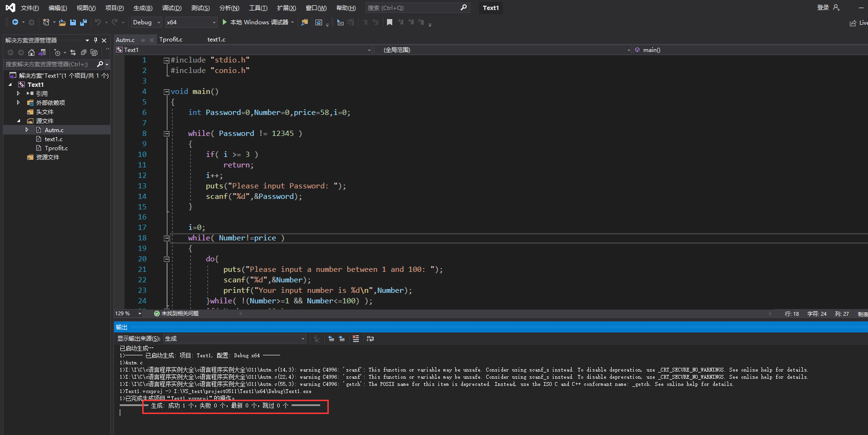Viewport: 868px width, 435px height.
Task: Click Navigate Backward icon in toolbar
Action: click(15, 22)
